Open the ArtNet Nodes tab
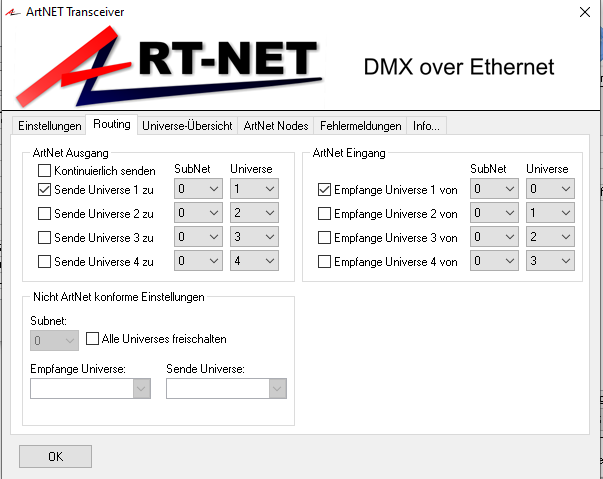603x479 pixels. pyautogui.click(x=276, y=126)
